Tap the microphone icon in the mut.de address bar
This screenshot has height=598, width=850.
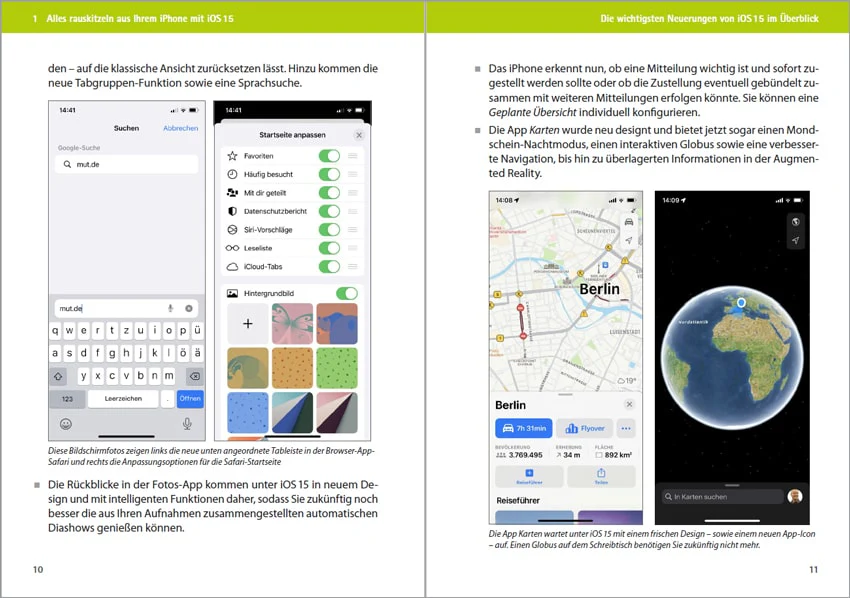tap(170, 308)
